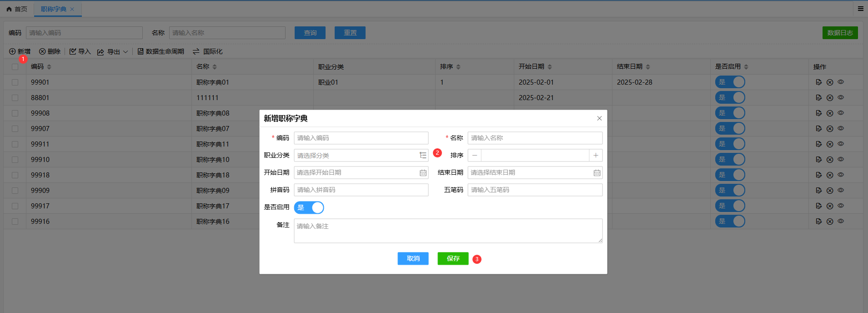Click the green 保存 button

click(x=453, y=258)
